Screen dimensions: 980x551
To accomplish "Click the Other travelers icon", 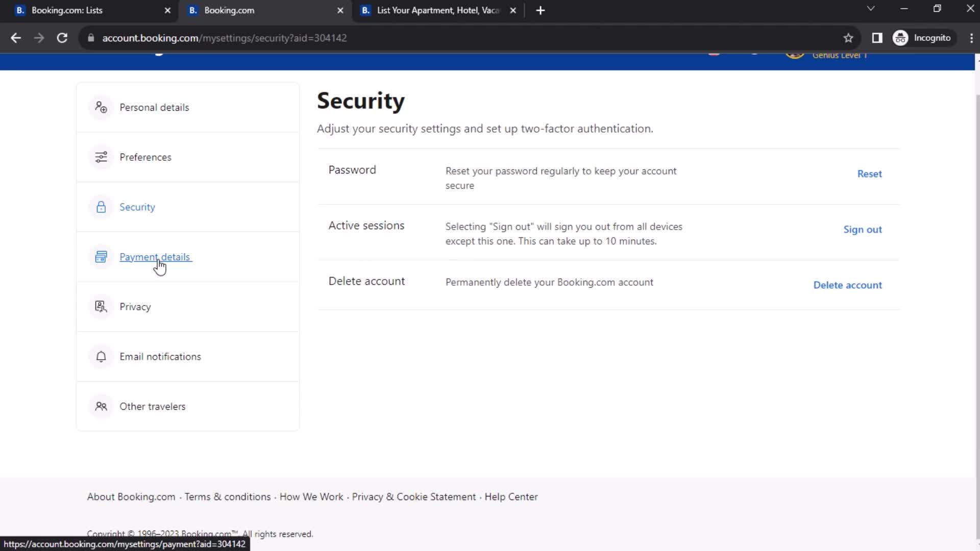I will click(101, 406).
